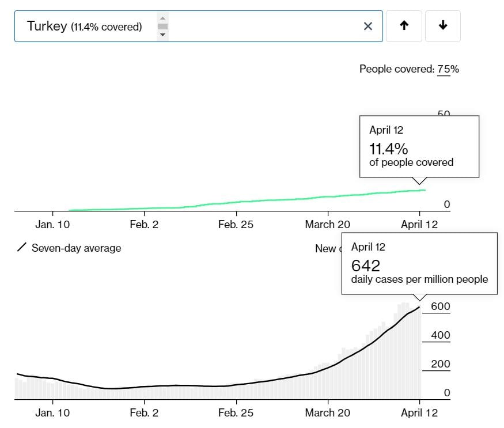Screen dimensions: 504x428
Task: Click the 642 daily cases tooltip value
Action: click(365, 266)
